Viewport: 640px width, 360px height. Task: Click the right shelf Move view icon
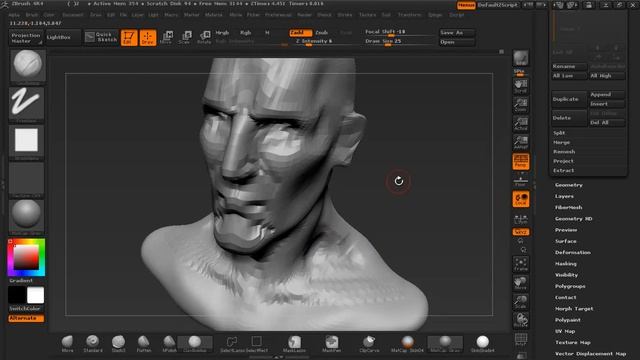521,283
